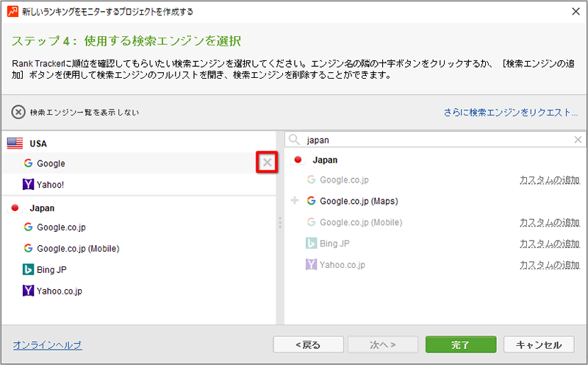The image size is (588, 365).
Task: Click the Yahoo.co.jp icon in left list
Action: pos(28,291)
